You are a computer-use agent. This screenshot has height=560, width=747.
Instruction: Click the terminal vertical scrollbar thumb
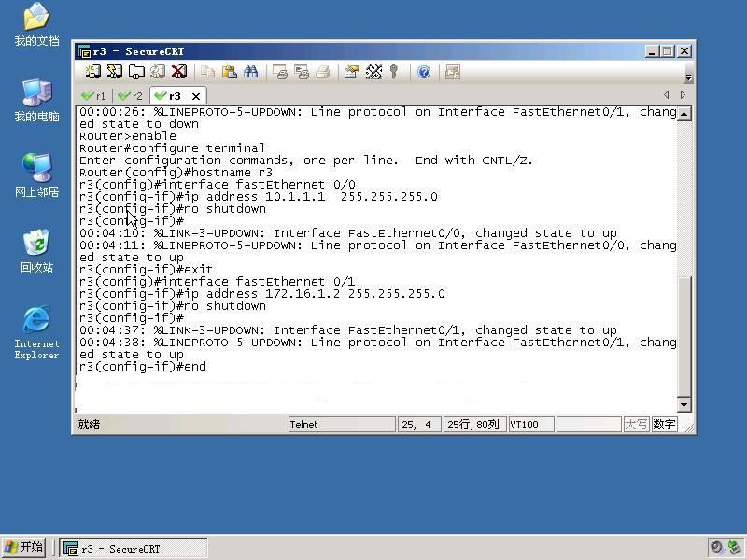pyautogui.click(x=684, y=336)
